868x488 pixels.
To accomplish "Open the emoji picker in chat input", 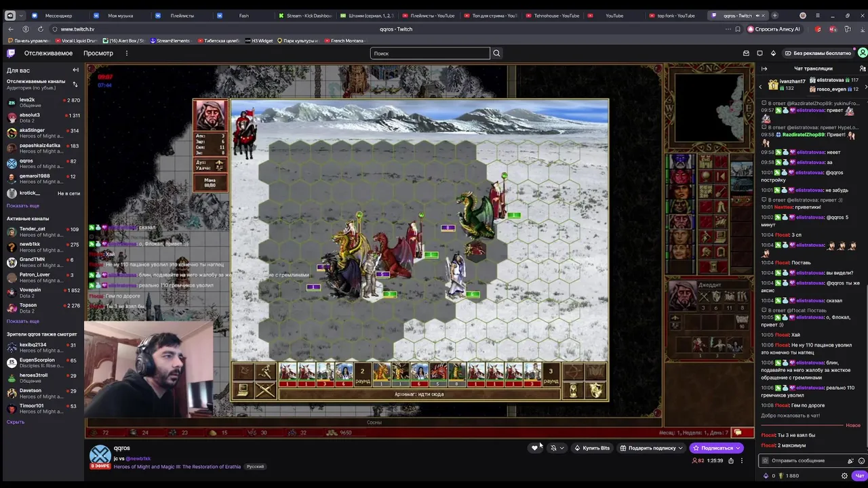I will coord(861,461).
